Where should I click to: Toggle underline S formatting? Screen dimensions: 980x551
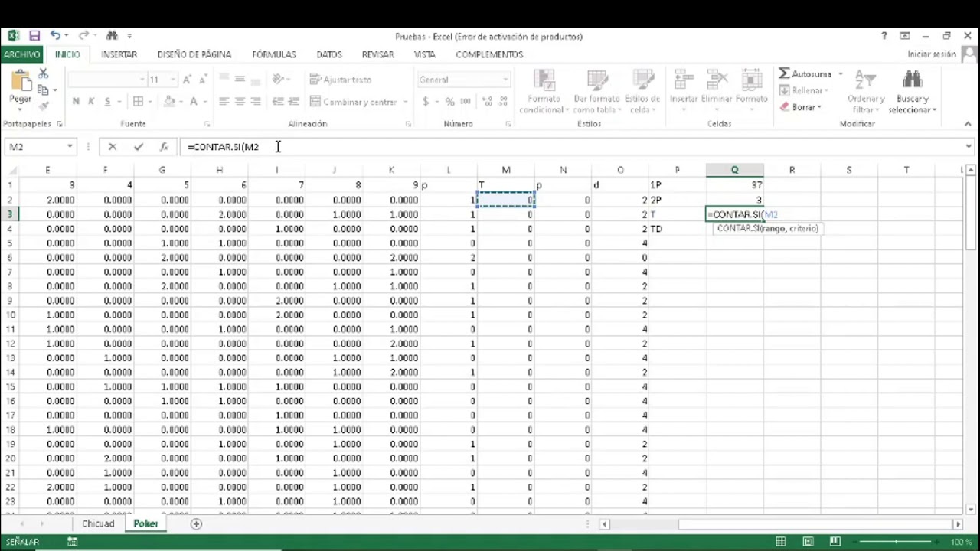[107, 101]
